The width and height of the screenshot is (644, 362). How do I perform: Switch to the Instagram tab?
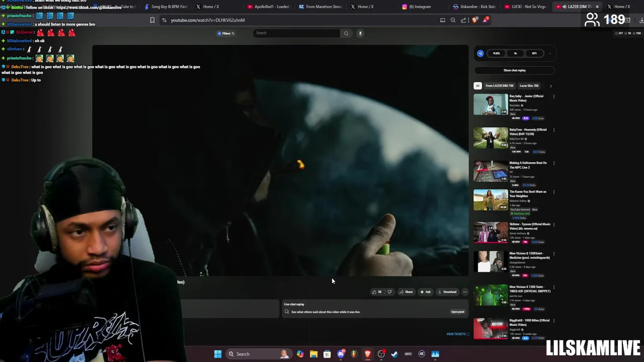coord(418,7)
